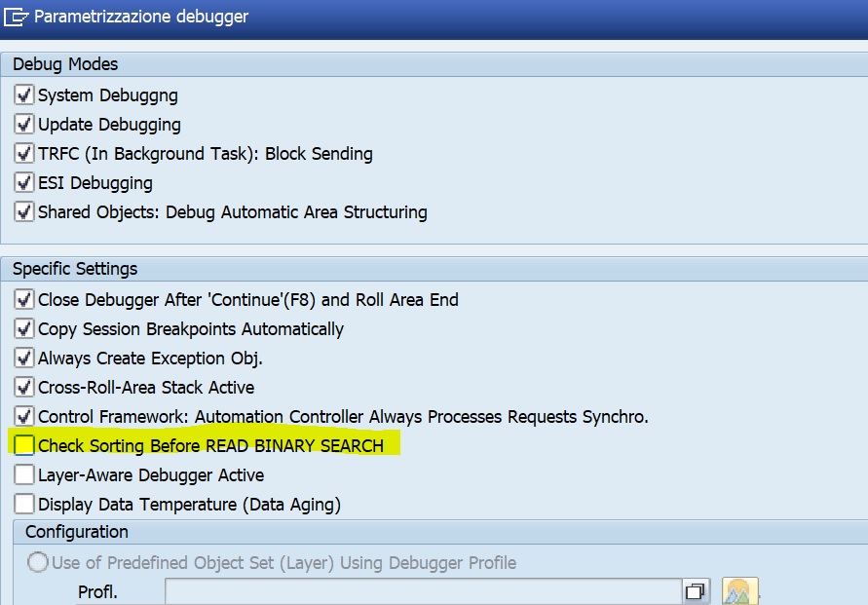The width and height of the screenshot is (868, 605).
Task: Click the Specific Settings section header
Action: pos(68,268)
